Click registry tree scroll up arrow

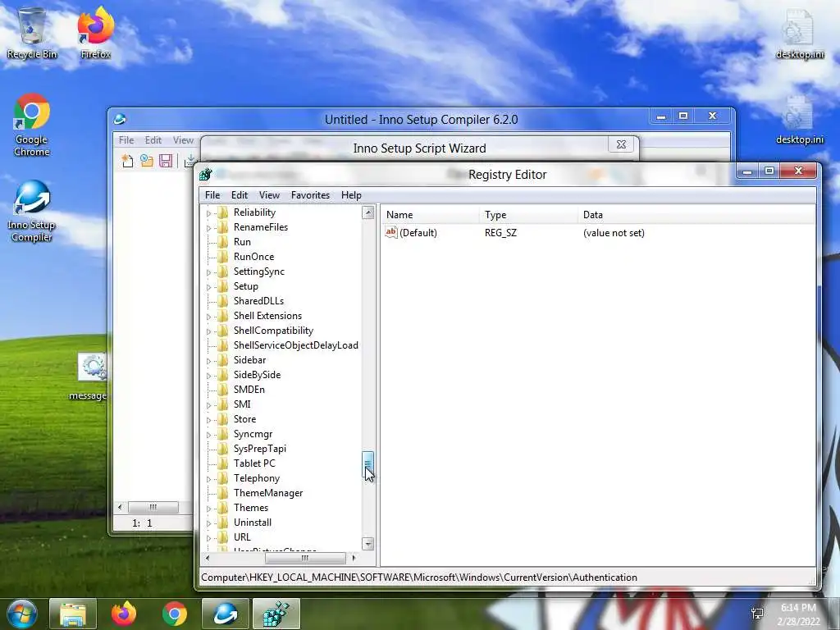(367, 212)
